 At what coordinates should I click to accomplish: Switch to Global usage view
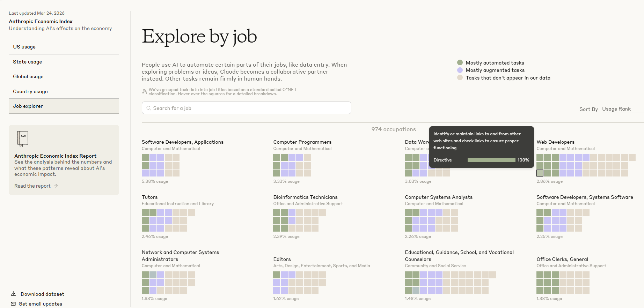point(28,76)
